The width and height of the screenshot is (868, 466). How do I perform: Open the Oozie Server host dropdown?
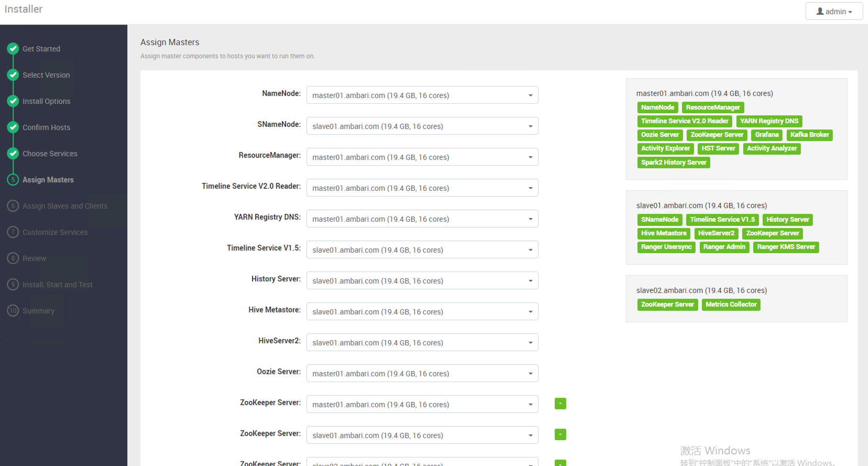pos(422,374)
